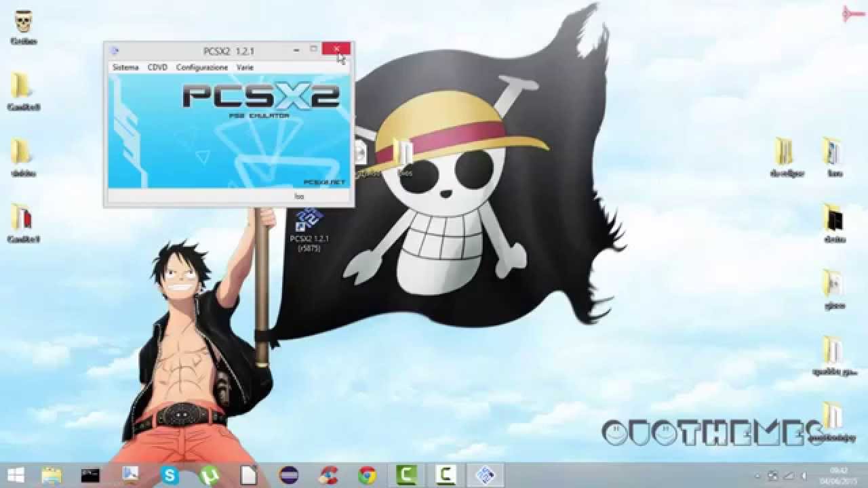Open the Sistema menu in PCSX2

[125, 67]
